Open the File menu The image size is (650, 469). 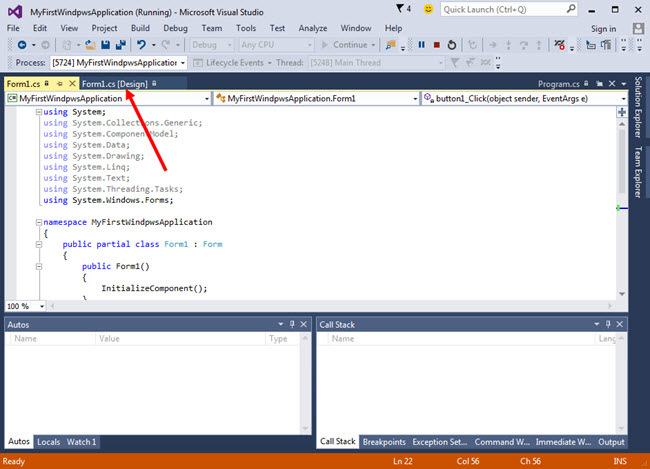click(x=13, y=28)
